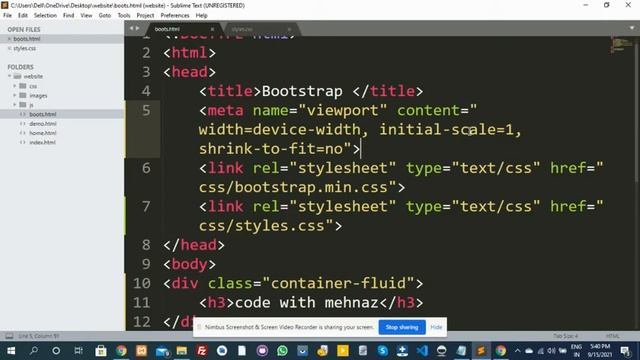This screenshot has width=640, height=360.
Task: Open the Selection menu
Action: click(x=45, y=16)
